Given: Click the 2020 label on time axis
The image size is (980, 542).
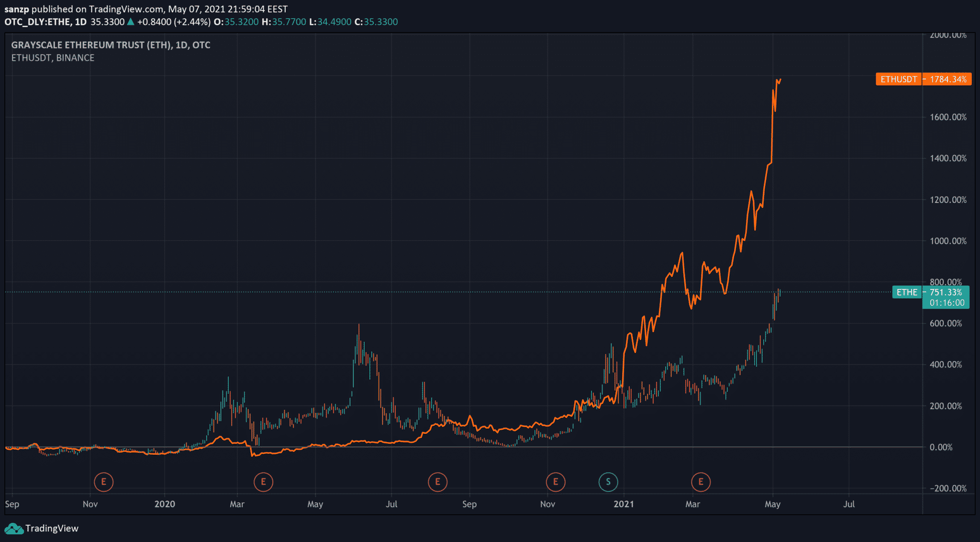Looking at the screenshot, I should 165,504.
